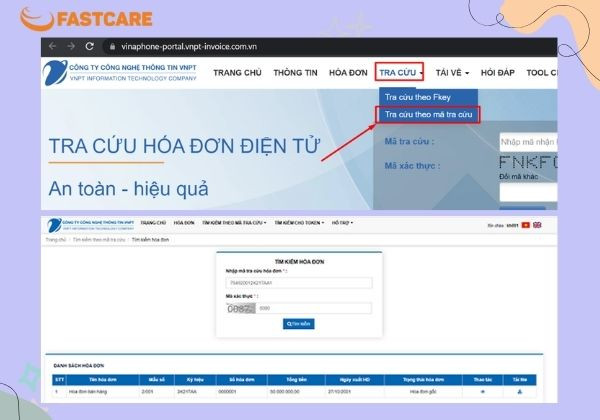View invoice using eye icon in row
The image size is (600, 420).
(483, 392)
